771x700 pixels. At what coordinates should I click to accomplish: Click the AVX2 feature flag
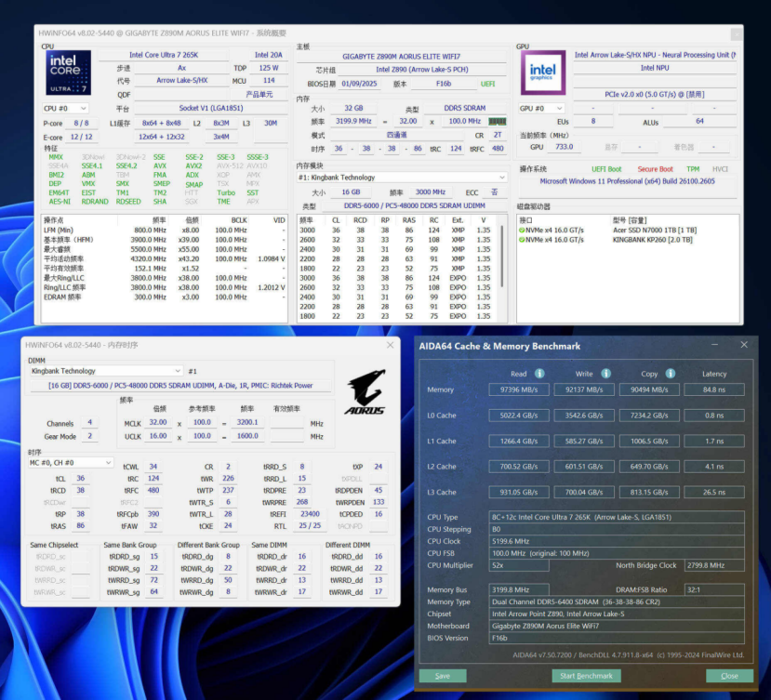[x=193, y=166]
